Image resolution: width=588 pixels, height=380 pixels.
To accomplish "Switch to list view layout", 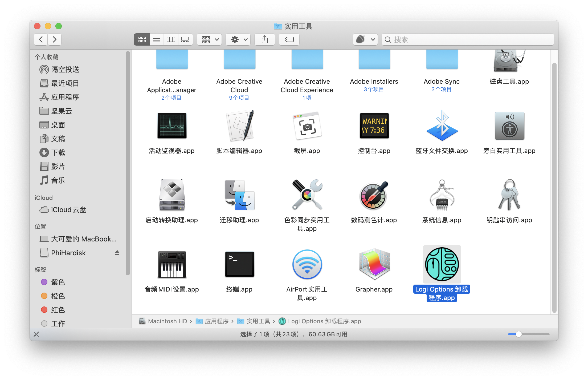I will point(156,39).
